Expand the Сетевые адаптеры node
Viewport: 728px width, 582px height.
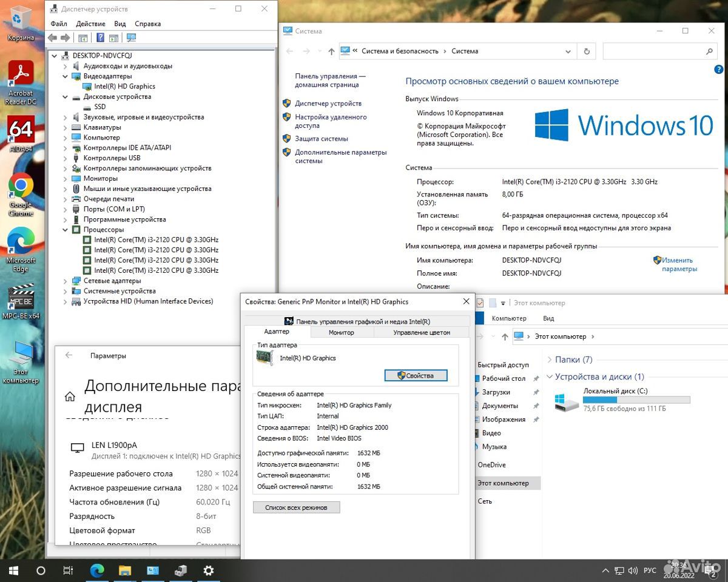[66, 281]
